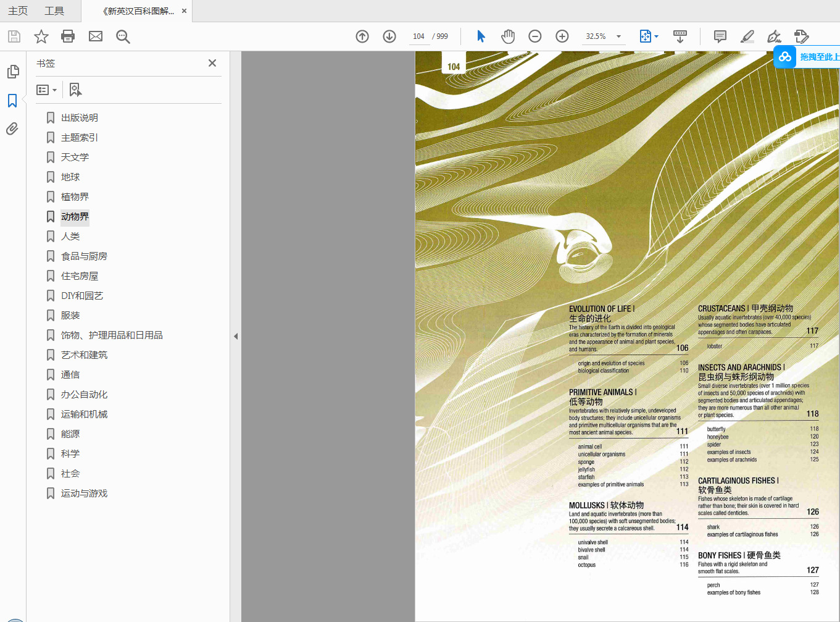Image resolution: width=840 pixels, height=622 pixels.
Task: Toggle the page thumbnails panel
Action: click(12, 72)
